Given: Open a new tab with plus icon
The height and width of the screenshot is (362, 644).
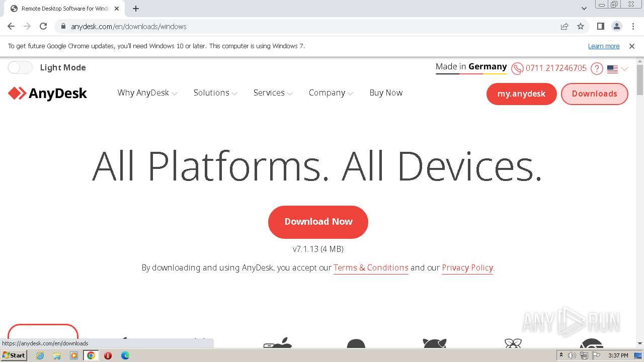Looking at the screenshot, I should point(136,9).
